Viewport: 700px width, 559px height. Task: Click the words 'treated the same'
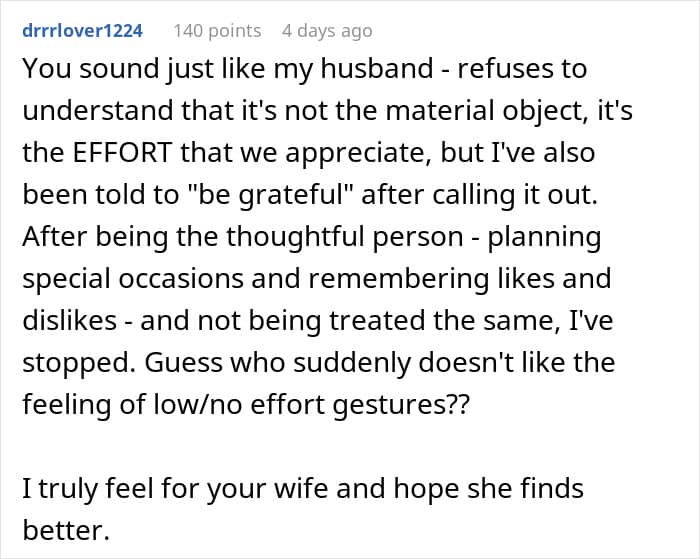click(x=444, y=321)
